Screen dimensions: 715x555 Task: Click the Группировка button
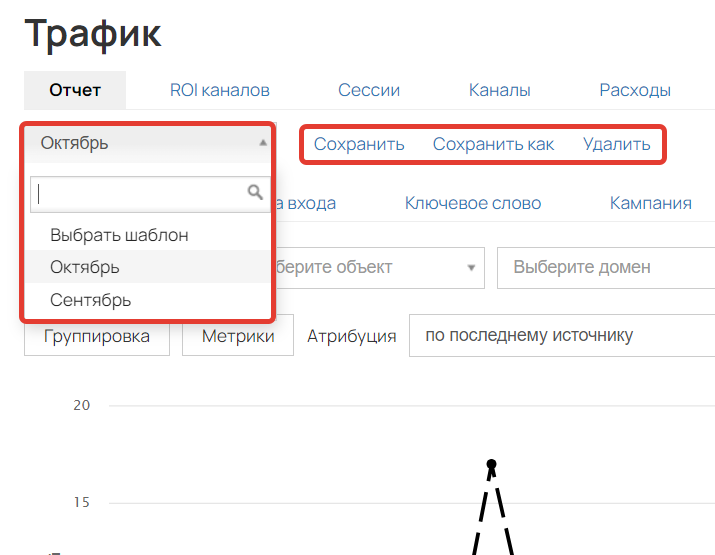(x=97, y=336)
